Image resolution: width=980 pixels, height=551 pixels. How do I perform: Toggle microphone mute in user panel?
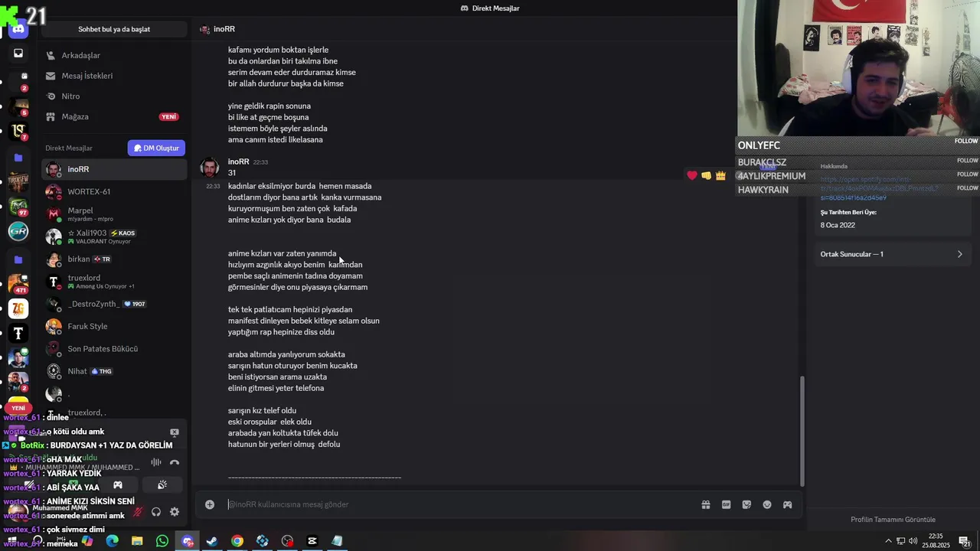(x=138, y=512)
